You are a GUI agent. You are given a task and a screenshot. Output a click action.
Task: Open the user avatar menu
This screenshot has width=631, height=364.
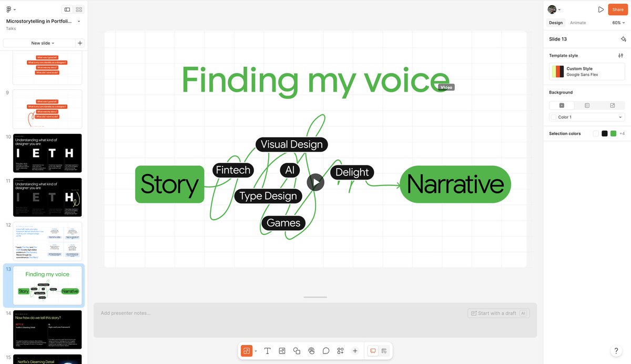click(554, 9)
